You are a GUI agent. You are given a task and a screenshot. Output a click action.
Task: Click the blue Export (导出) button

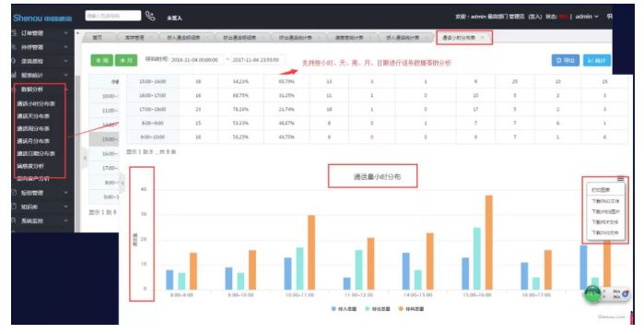click(x=565, y=61)
